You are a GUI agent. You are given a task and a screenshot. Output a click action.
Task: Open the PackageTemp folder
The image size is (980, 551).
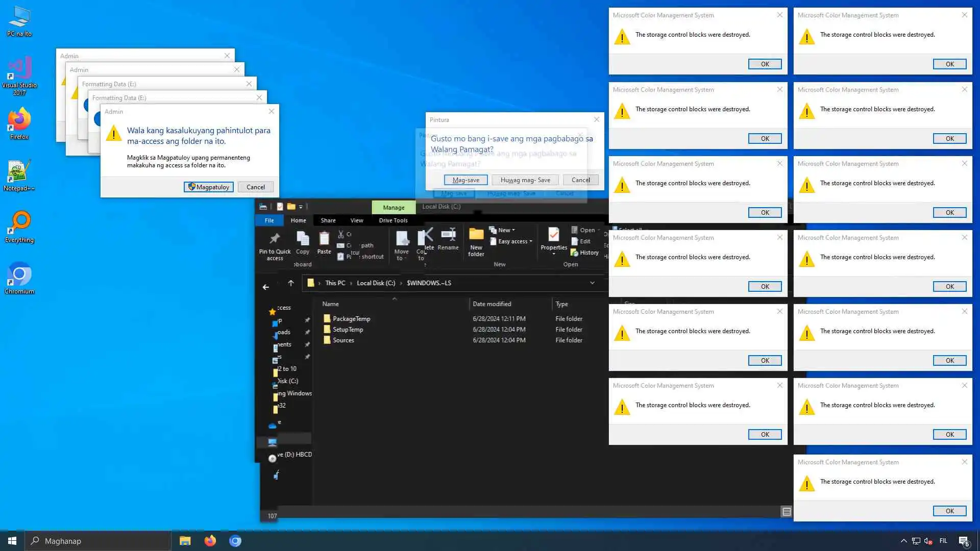(x=351, y=319)
